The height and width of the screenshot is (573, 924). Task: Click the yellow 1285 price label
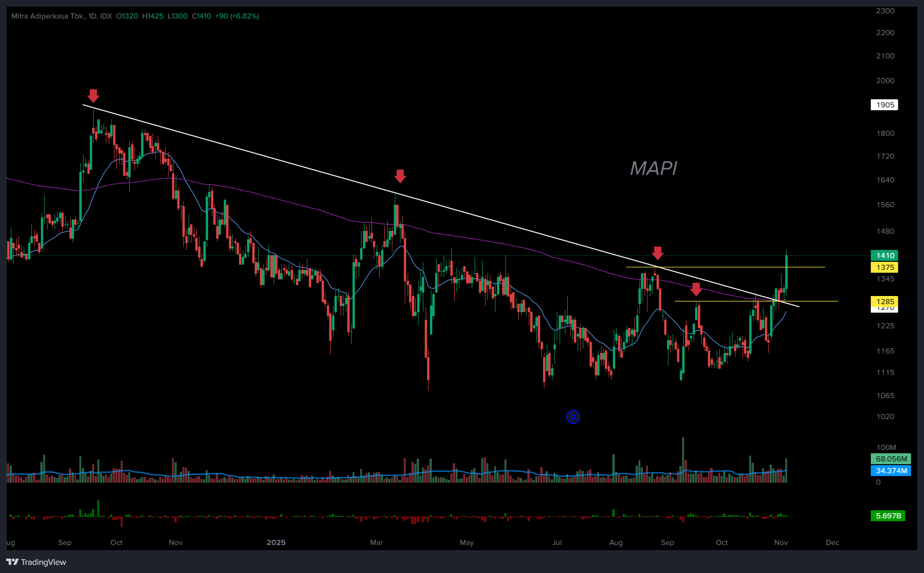(885, 301)
